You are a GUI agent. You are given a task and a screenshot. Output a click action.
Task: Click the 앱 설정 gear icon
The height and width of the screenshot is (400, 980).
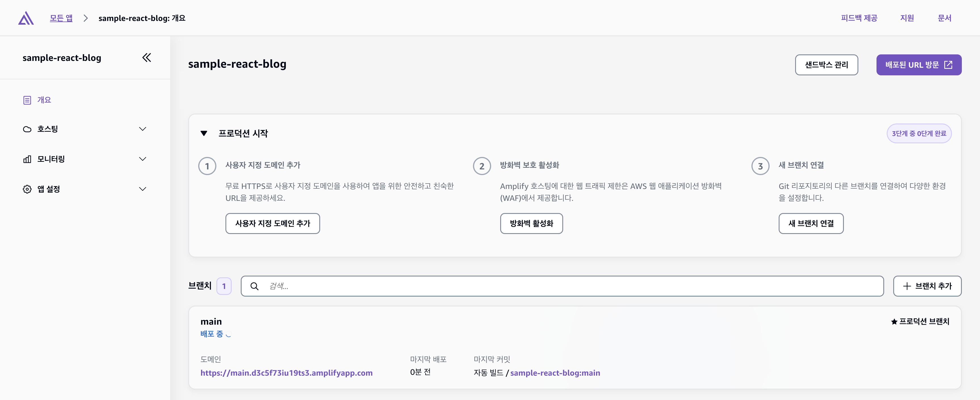[27, 189]
